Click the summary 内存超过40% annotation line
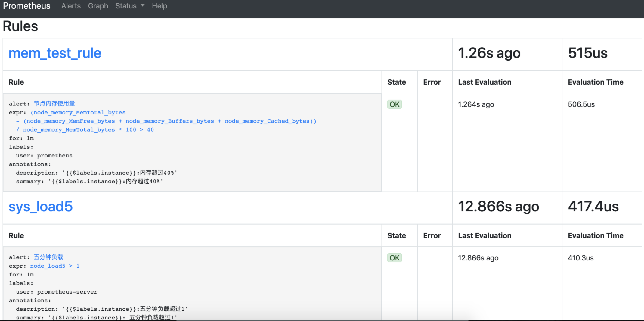Screen dimensions: 644x321 89,182
